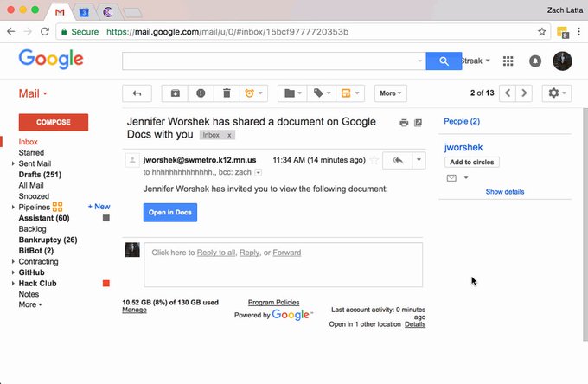Open the notifications bell
The height and width of the screenshot is (384, 588).
click(535, 61)
